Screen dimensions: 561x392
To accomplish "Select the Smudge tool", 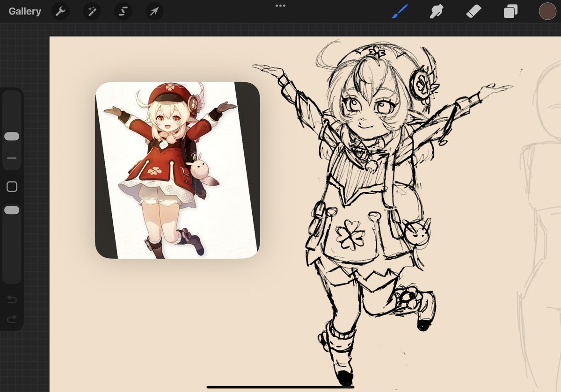I will [x=437, y=11].
